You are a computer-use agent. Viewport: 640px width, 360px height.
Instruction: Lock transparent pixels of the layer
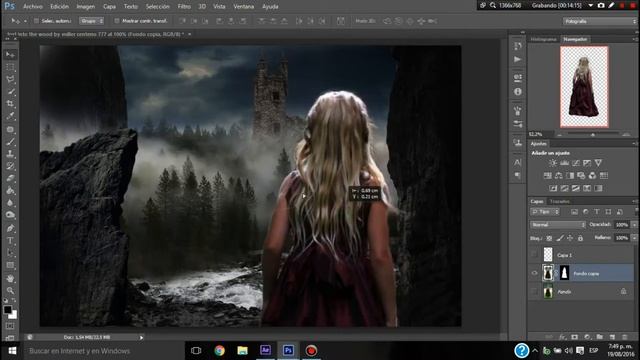coord(549,238)
